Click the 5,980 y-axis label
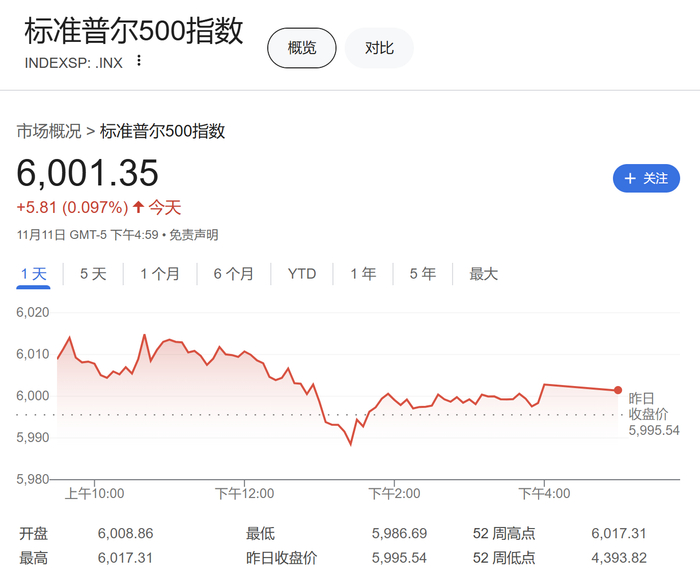The height and width of the screenshot is (572, 700). (x=33, y=479)
